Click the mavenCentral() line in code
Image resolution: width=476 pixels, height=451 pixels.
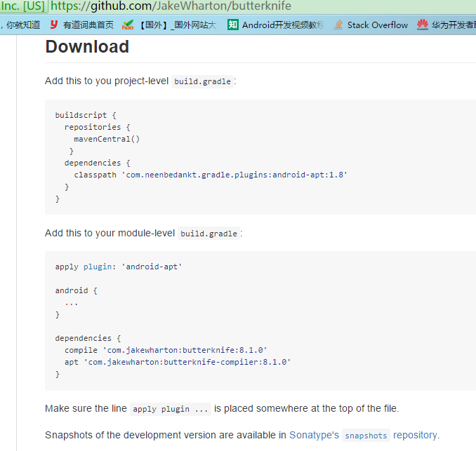(107, 139)
